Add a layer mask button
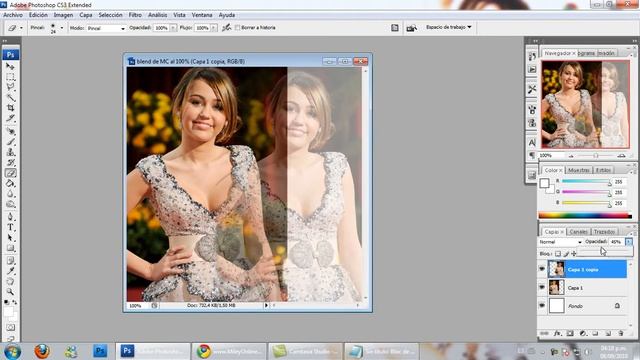 pos(570,333)
